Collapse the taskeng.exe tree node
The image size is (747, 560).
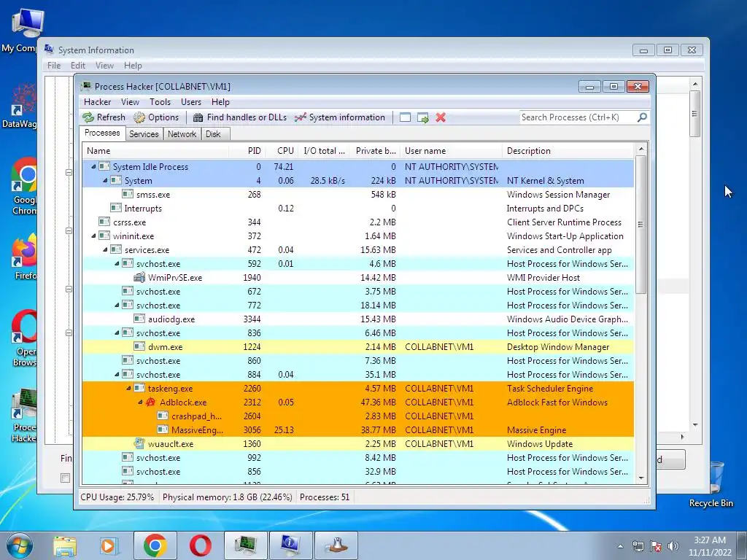click(128, 388)
